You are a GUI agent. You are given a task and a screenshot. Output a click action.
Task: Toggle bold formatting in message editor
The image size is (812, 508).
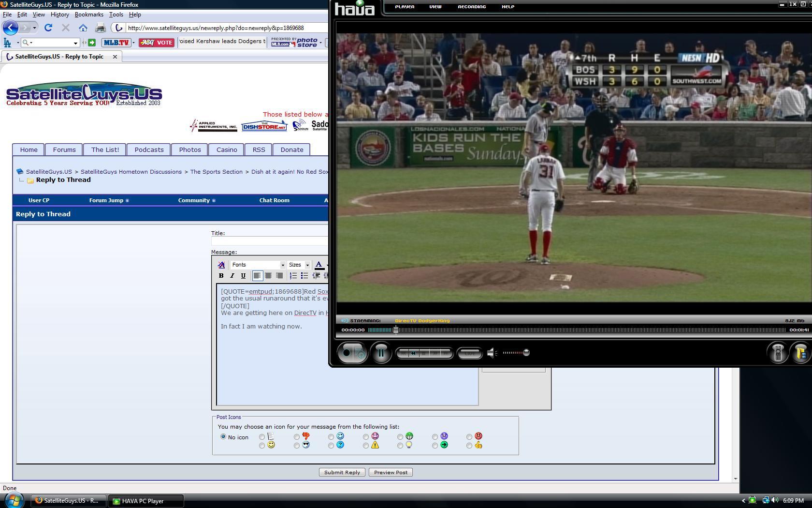(221, 276)
